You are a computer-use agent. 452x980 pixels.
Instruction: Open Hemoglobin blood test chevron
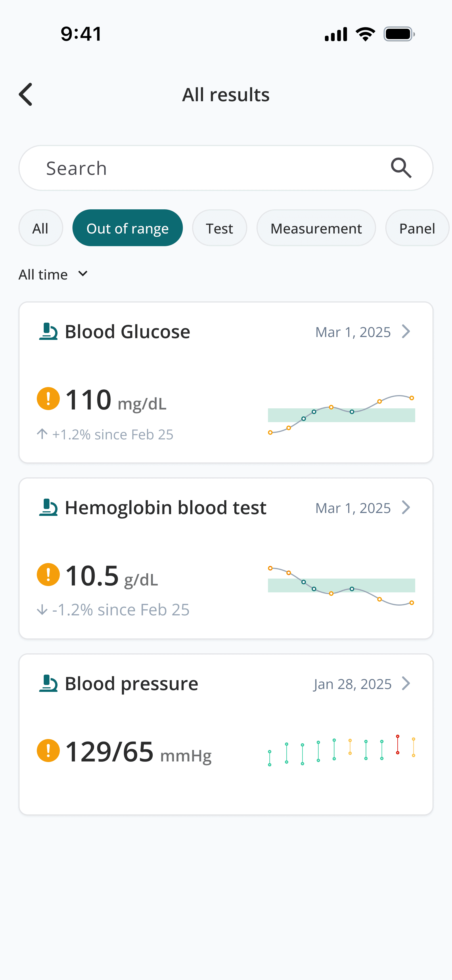406,508
